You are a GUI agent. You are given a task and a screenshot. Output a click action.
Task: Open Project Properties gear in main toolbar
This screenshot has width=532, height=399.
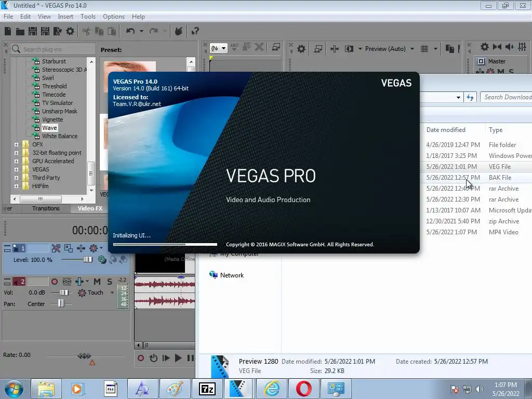point(70,31)
